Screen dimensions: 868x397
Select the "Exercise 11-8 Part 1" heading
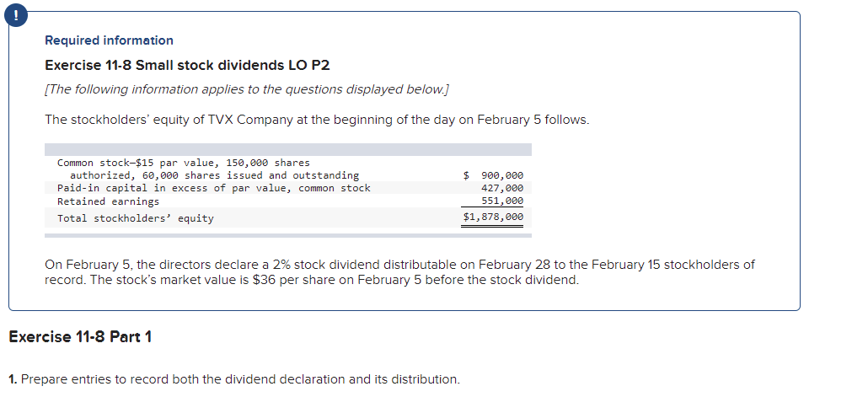click(80, 336)
